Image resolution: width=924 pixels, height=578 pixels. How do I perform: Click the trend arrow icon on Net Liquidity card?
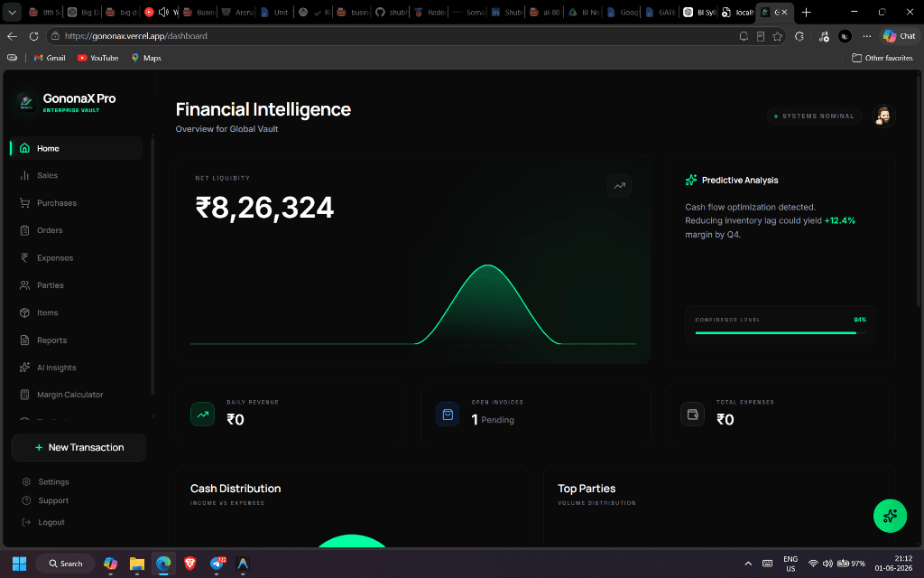(619, 186)
